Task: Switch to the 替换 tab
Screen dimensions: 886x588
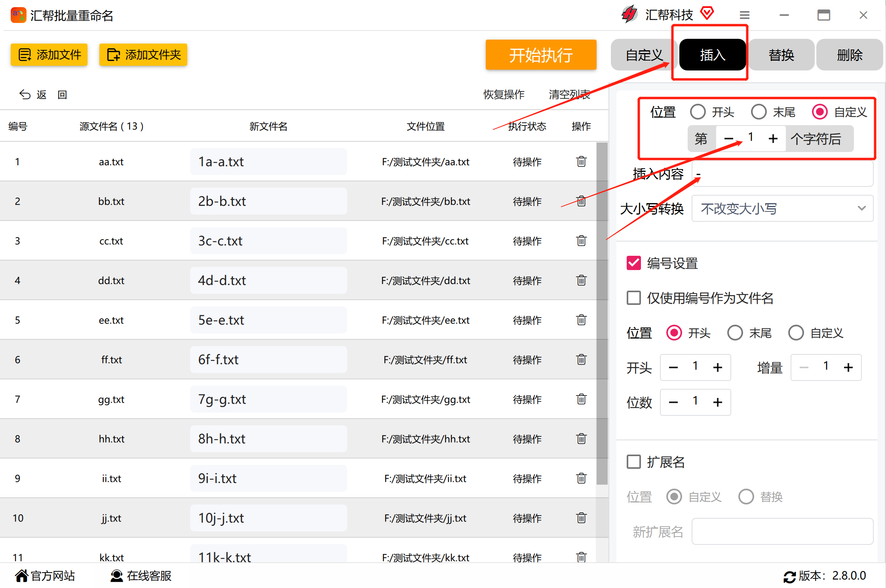Action: 781,55
